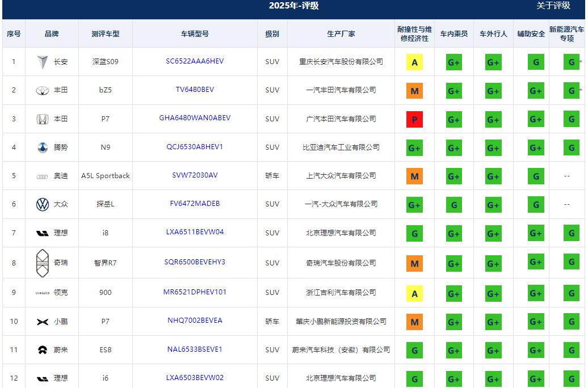
Task: Click the 长安 brand logo
Action: pyautogui.click(x=43, y=61)
